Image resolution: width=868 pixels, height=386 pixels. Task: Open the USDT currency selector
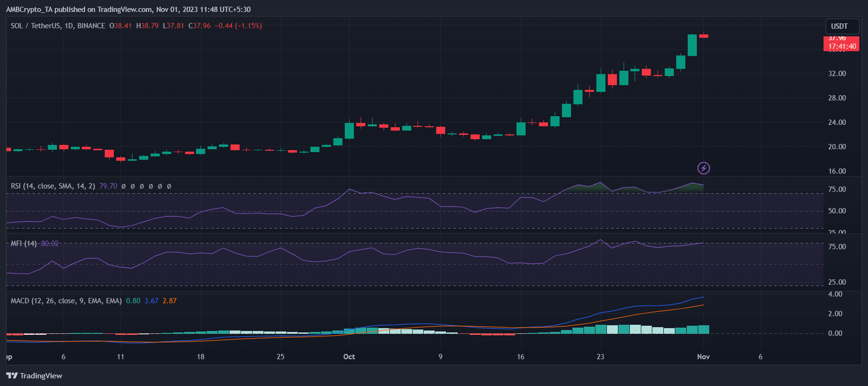click(x=842, y=26)
